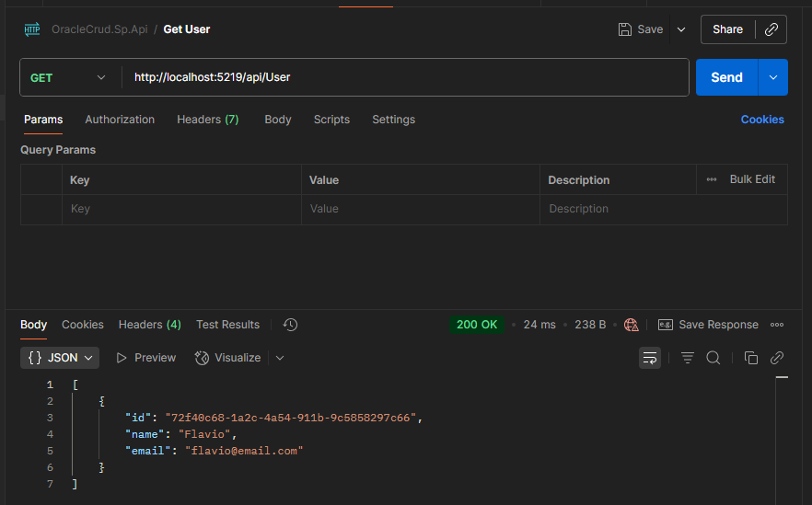Image resolution: width=812 pixels, height=505 pixels.
Task: Click the copy link icon beside Share
Action: [771, 29]
